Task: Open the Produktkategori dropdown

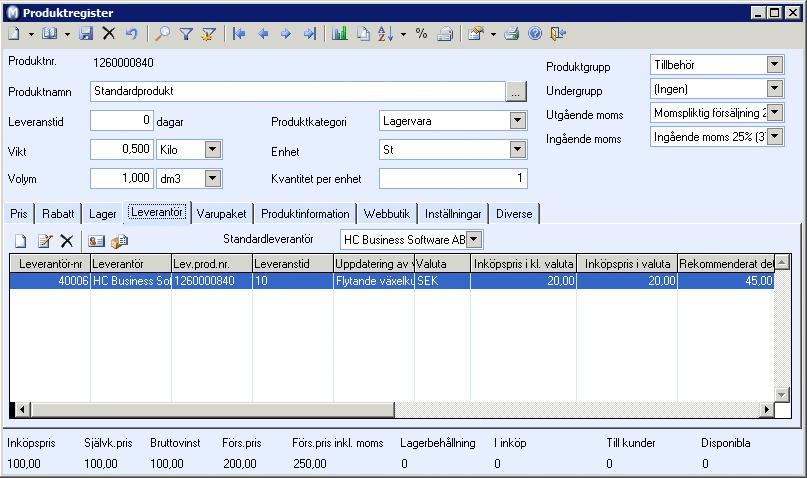Action: [518, 121]
